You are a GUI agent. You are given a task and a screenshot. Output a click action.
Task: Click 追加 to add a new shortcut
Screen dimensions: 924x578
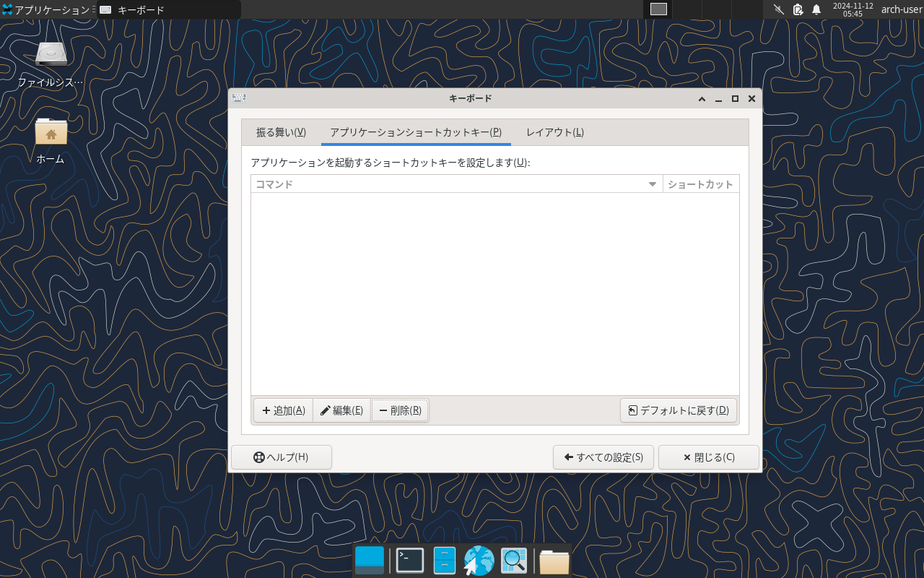(x=282, y=410)
